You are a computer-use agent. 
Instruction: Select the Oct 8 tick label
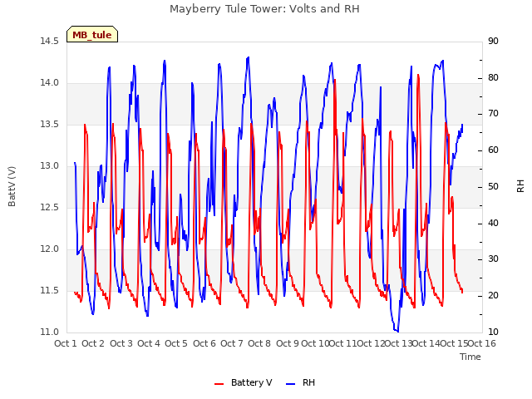pos(259,343)
